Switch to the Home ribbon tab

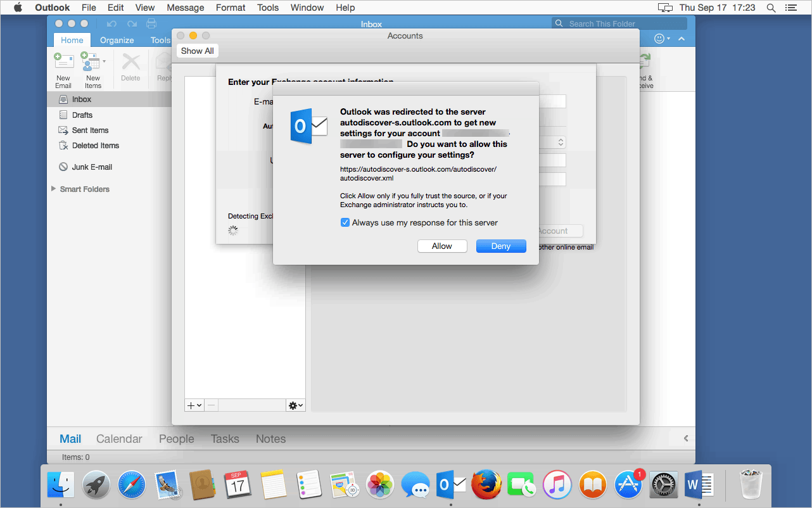[72, 40]
